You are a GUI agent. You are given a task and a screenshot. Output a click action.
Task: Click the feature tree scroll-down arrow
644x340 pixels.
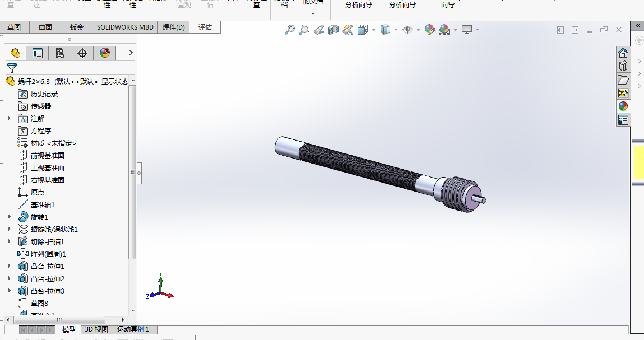133,311
